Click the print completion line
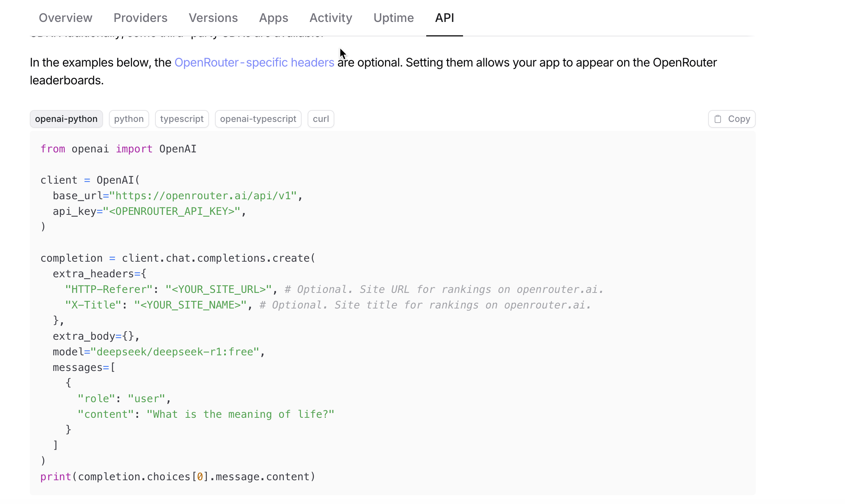 click(178, 477)
